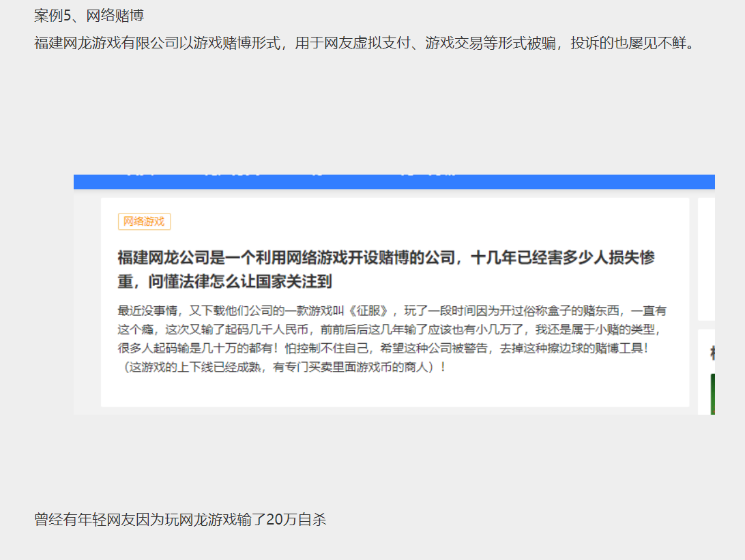Click the complaint body text starting 最近没事情
Viewport: 745px width, 560px height.
pyautogui.click(x=392, y=338)
